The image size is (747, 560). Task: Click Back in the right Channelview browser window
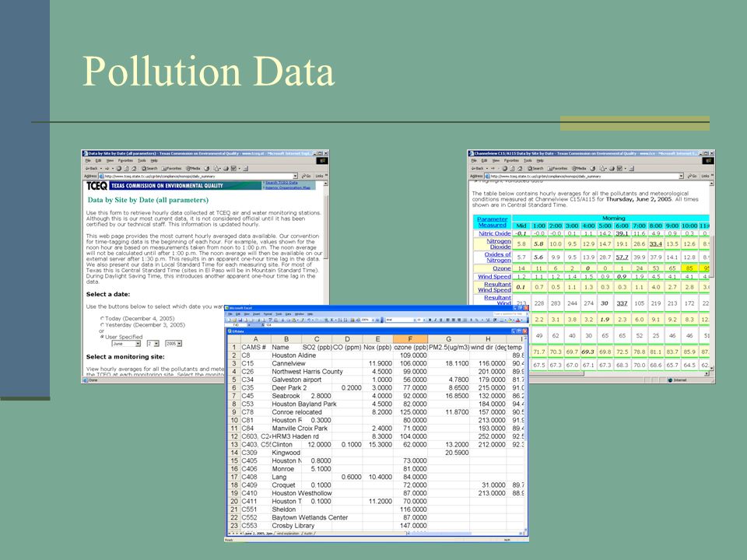click(477, 169)
